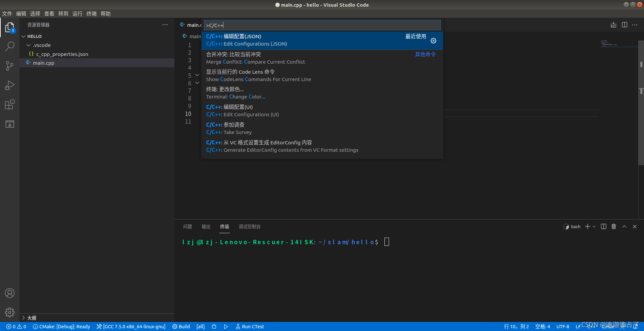
Task: Switch to the 输出 panel tab
Action: click(x=206, y=227)
